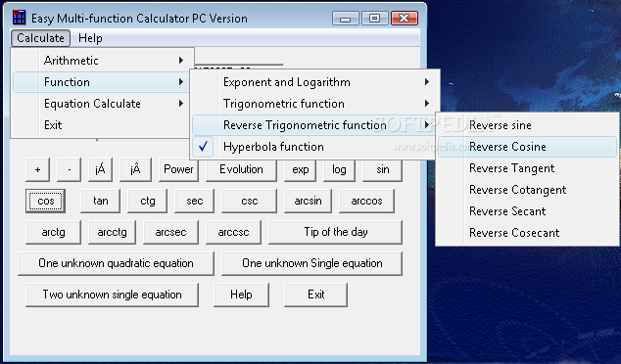
Task: Click the cos button
Action: coord(45,201)
